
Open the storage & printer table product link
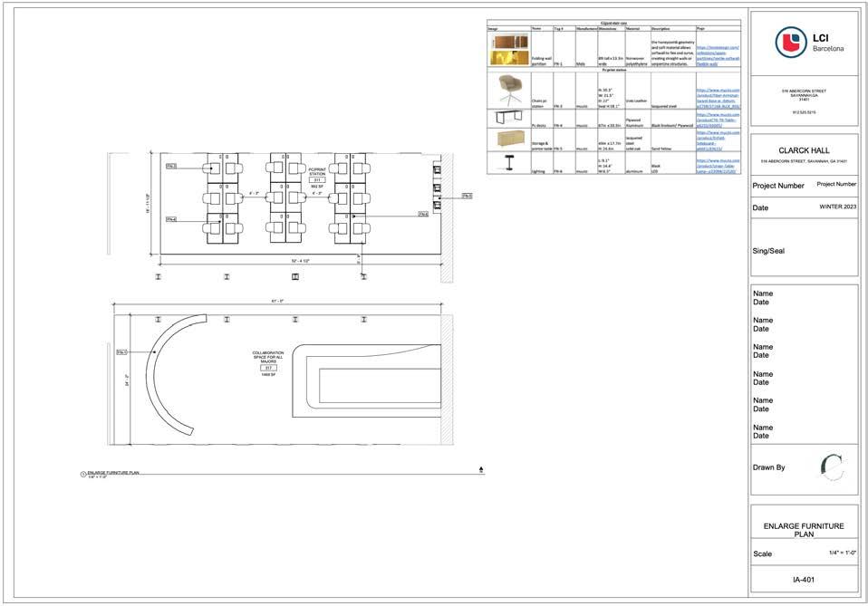click(x=718, y=140)
